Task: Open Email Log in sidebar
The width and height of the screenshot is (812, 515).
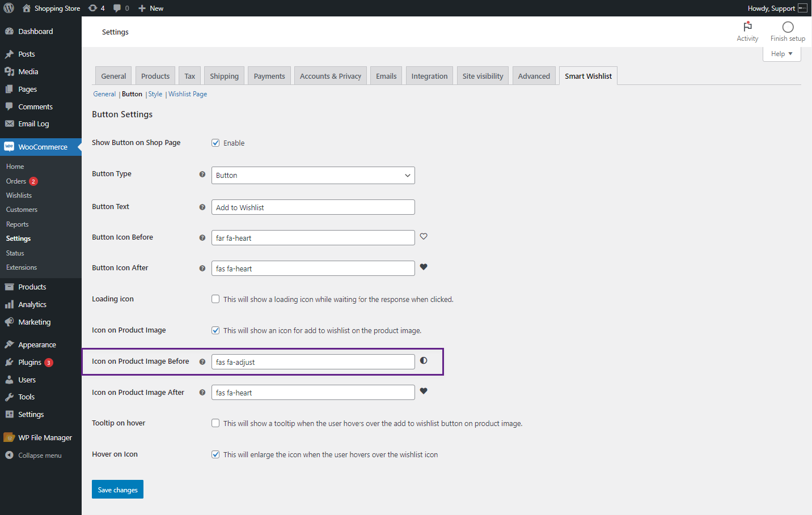Action: click(x=41, y=124)
